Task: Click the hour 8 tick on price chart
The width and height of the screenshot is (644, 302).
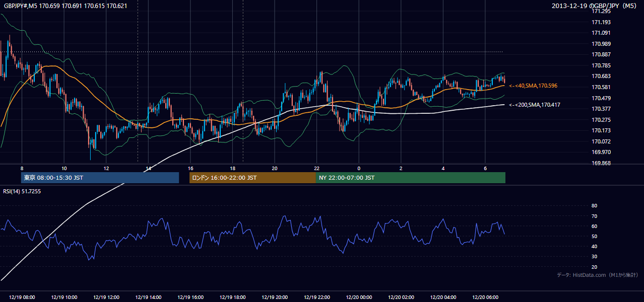Action: coord(22,168)
